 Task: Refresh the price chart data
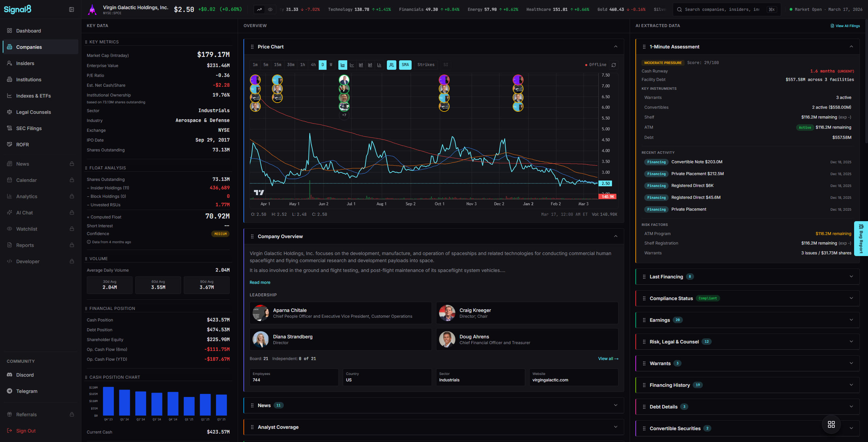tap(614, 65)
